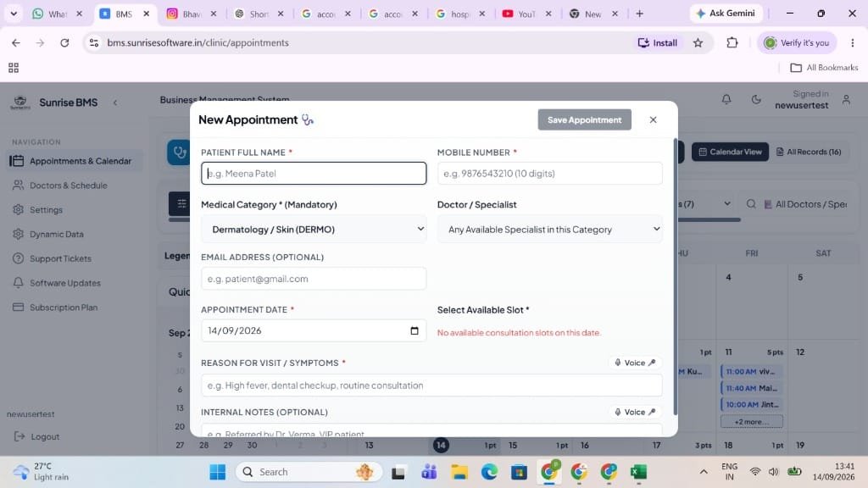This screenshot has height=488, width=868.
Task: Switch to the WhatsApp browser tab
Action: coord(58,14)
